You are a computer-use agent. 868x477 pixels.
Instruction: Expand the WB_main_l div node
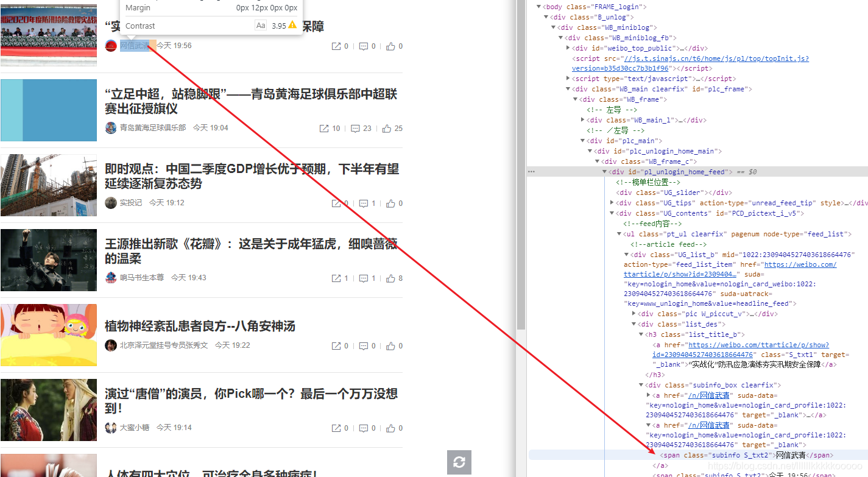point(582,120)
